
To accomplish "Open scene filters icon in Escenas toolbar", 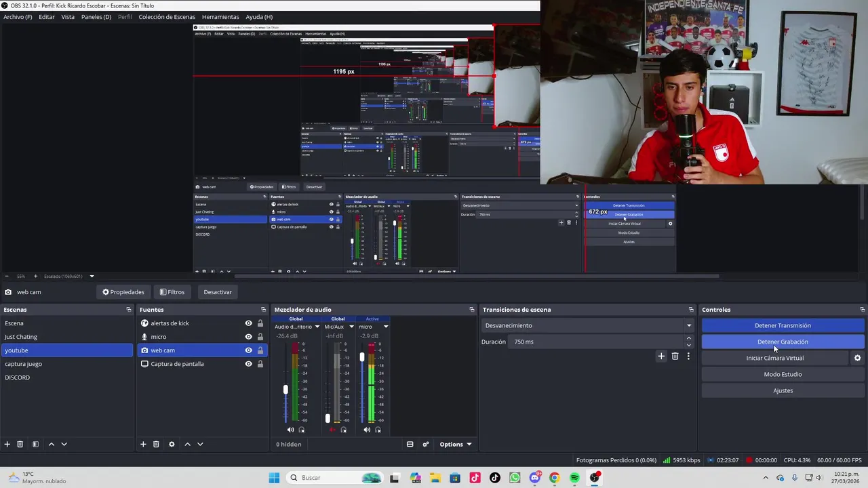I will [x=35, y=444].
